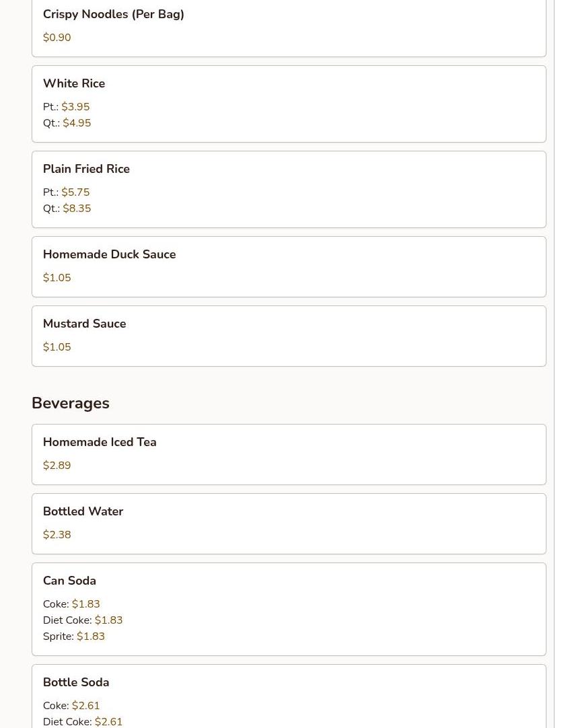Click the $2.38 Bottled Water price
568x728 pixels.
tap(57, 535)
